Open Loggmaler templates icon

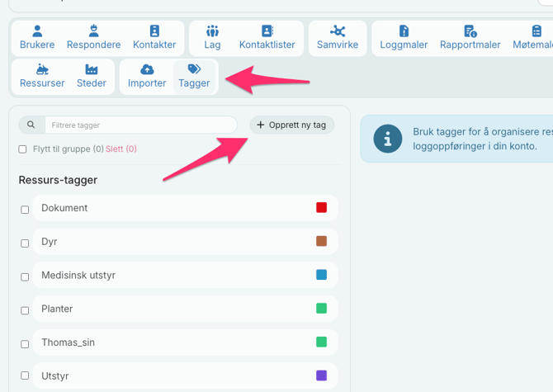[x=404, y=32]
